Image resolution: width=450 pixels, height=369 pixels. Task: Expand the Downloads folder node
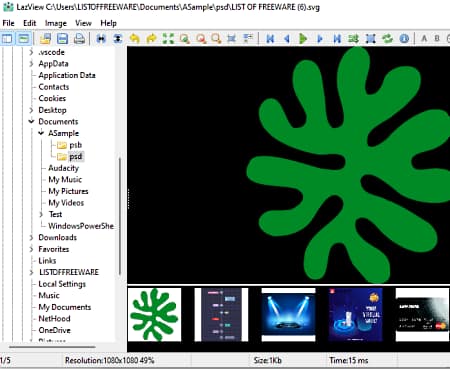[31, 237]
